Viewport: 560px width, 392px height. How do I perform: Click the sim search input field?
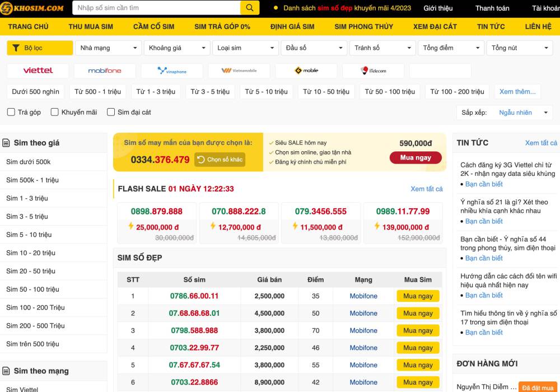click(156, 7)
